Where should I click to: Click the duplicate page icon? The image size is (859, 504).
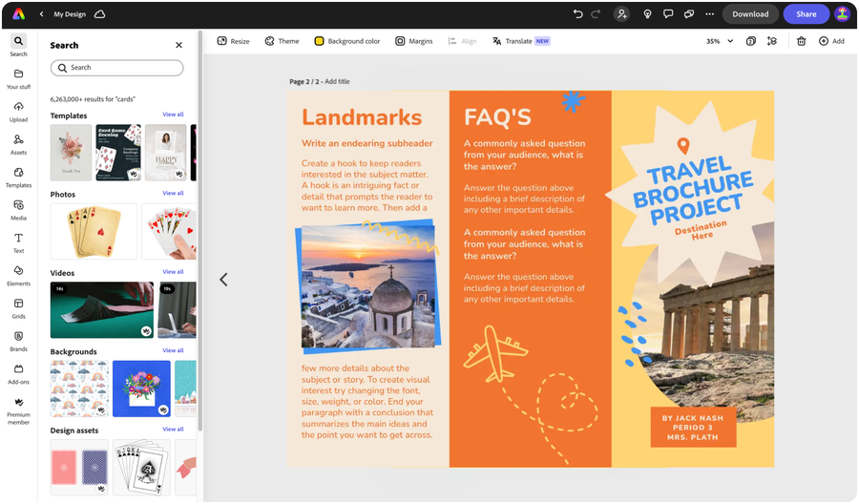751,41
